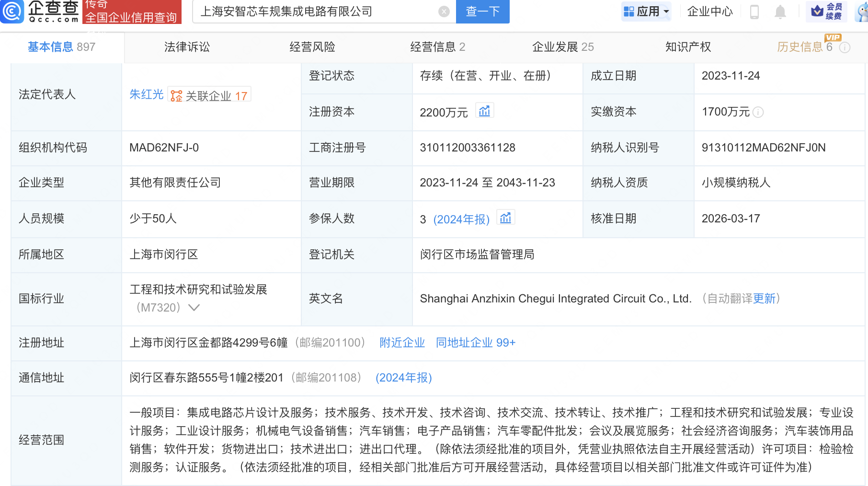Click the info icon beside 历史信息

845,47
